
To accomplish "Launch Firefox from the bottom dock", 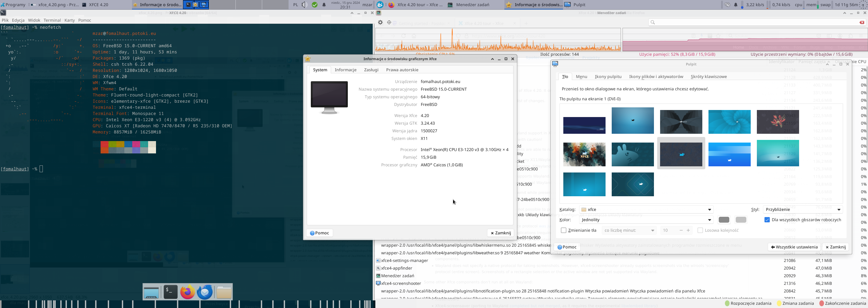I will click(x=188, y=292).
